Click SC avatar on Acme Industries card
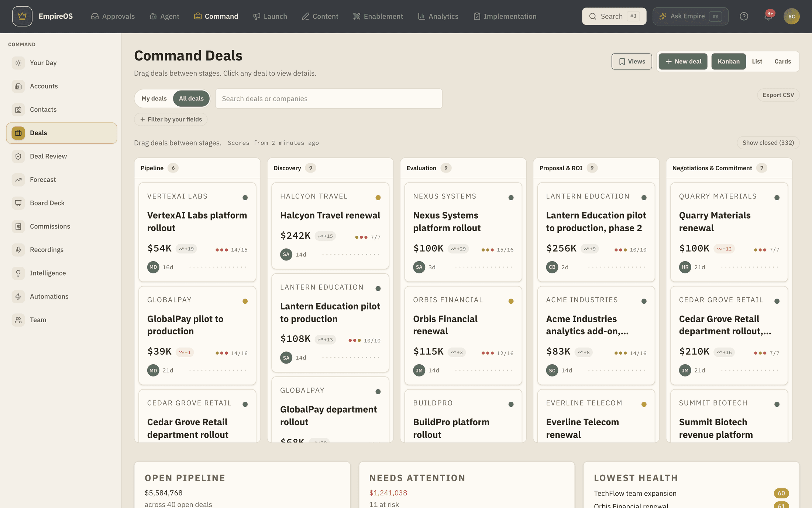Image resolution: width=812 pixels, height=508 pixels. coord(552,370)
